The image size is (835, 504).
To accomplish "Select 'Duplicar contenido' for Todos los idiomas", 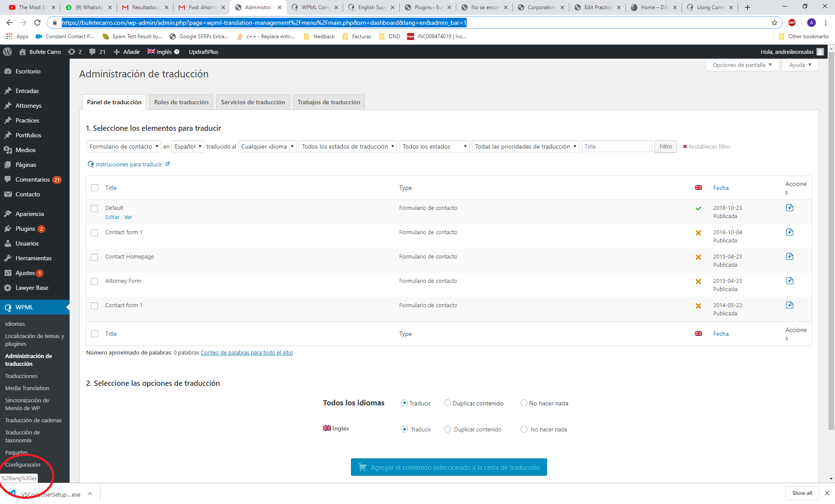I will click(447, 403).
